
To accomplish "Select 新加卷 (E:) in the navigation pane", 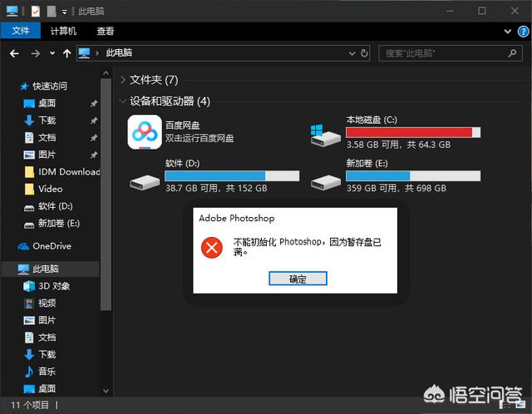I will (x=58, y=224).
